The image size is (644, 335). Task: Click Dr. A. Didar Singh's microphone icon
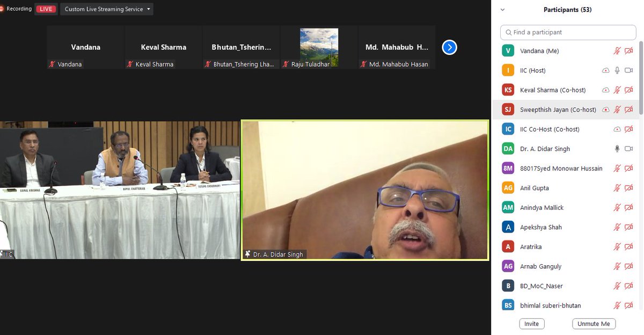tap(617, 149)
